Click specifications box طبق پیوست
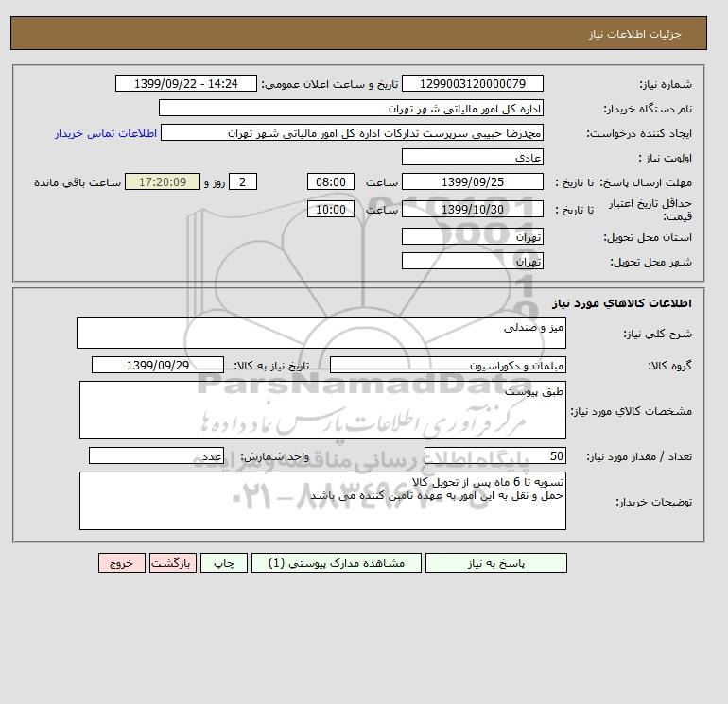Viewport: 728px width, 704px height. [322, 410]
